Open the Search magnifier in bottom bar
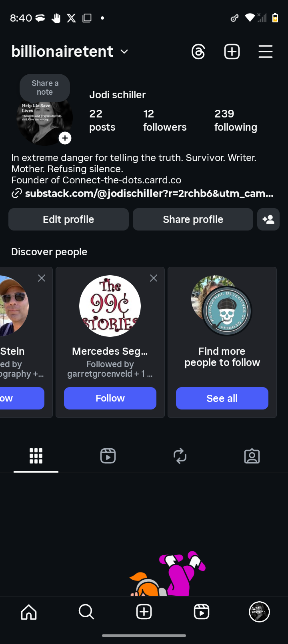This screenshot has width=288, height=644. [x=86, y=612]
